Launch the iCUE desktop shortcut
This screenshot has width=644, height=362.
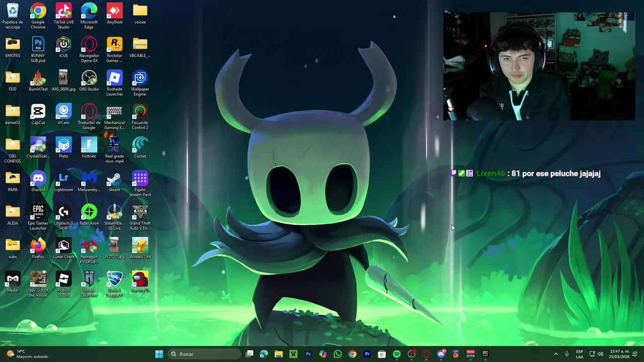tap(63, 48)
